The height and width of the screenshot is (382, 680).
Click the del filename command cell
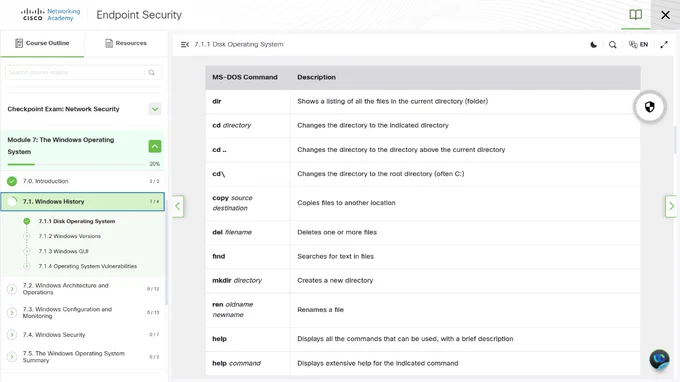coord(248,232)
